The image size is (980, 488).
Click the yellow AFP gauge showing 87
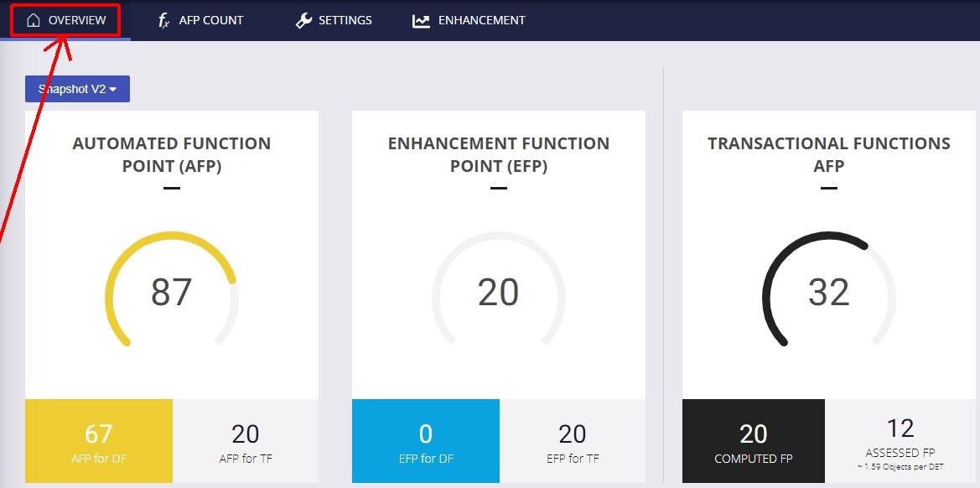[x=172, y=293]
